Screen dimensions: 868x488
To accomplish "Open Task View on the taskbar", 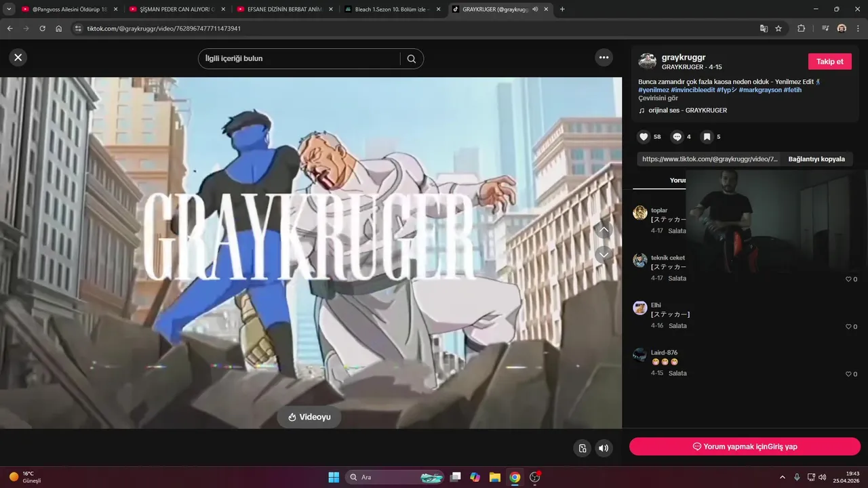I will tap(456, 477).
